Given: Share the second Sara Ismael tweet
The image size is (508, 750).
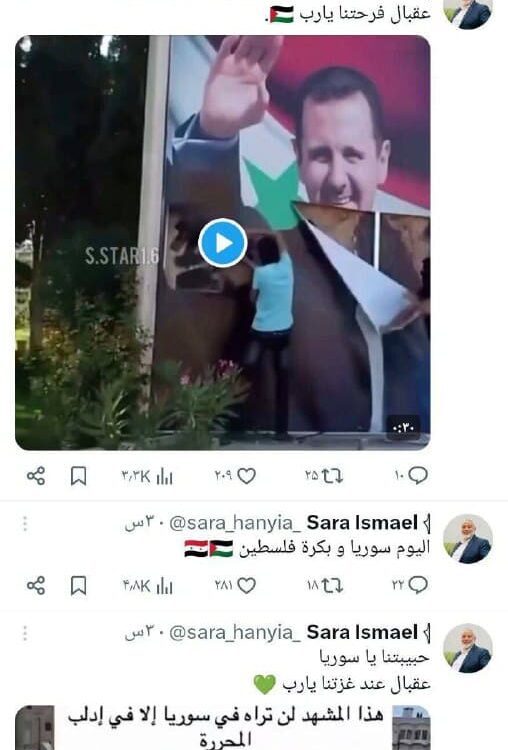Looking at the screenshot, I should pos(36,585).
